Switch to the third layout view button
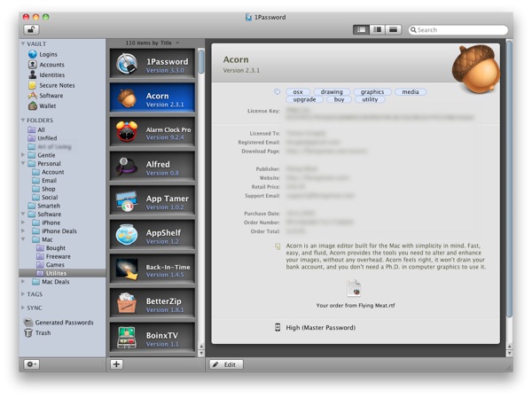532x398 pixels. [393, 30]
